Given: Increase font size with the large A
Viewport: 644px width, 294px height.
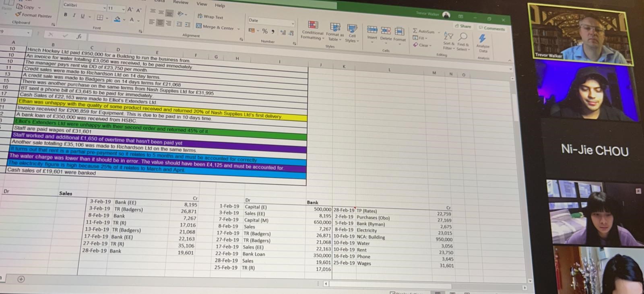Looking at the screenshot, I should point(130,9).
